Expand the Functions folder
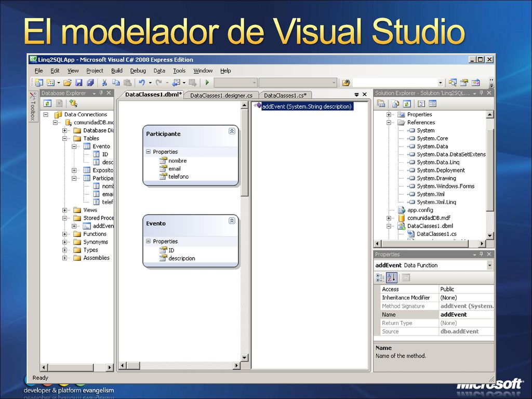Screen dimensions: 532x399 64,234
